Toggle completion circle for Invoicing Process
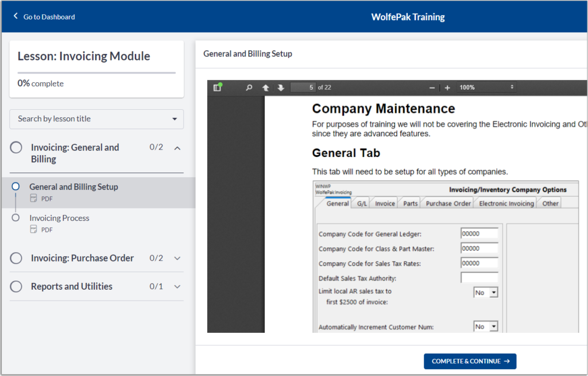 (x=16, y=217)
